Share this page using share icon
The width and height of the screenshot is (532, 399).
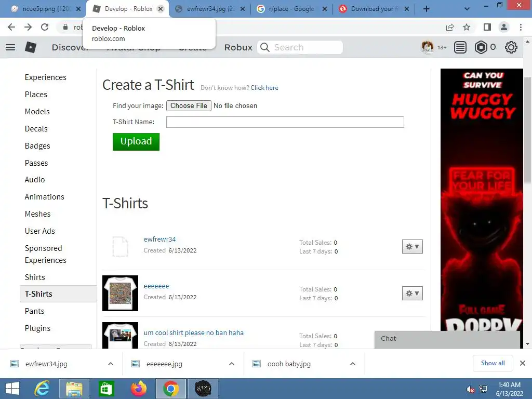point(450,27)
